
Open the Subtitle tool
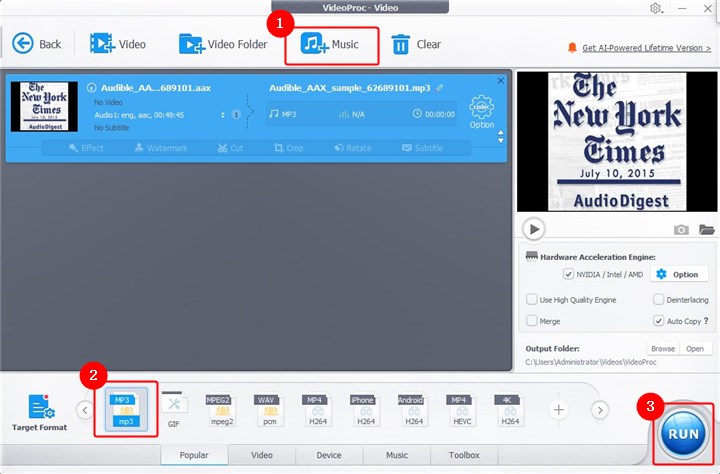tap(422, 148)
